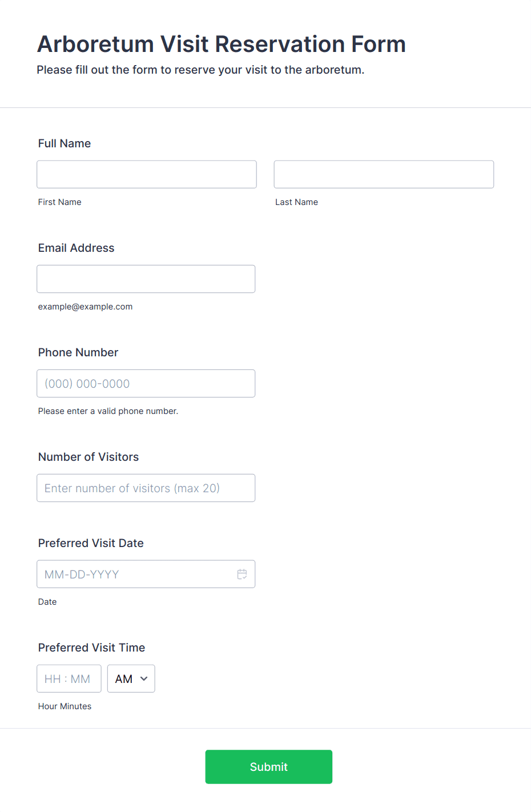Screen dimensions: 531x812
Task: Click the example@example.com hint text
Action: (86, 307)
